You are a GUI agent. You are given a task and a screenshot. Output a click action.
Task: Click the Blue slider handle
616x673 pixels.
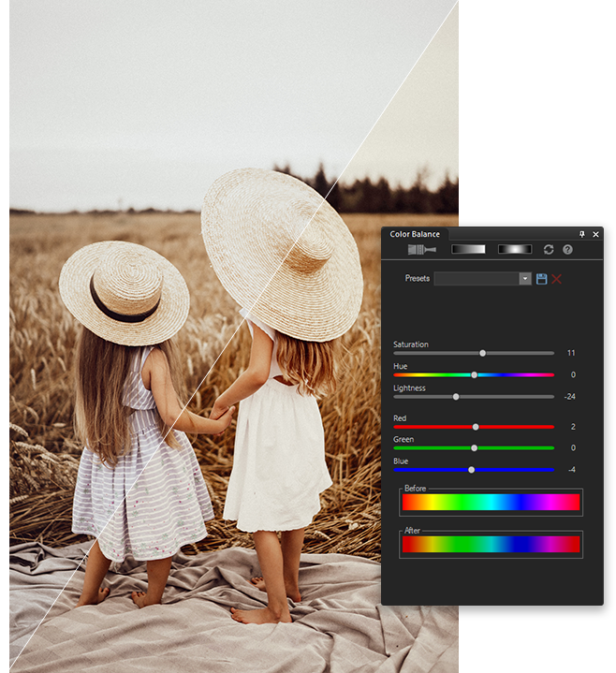click(471, 470)
